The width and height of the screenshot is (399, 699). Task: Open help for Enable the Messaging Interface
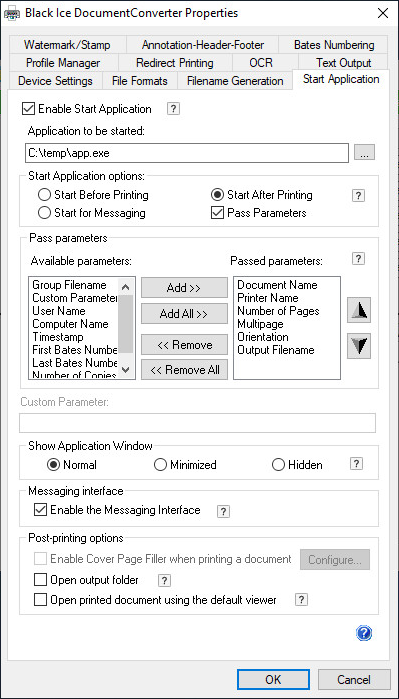pyautogui.click(x=223, y=511)
